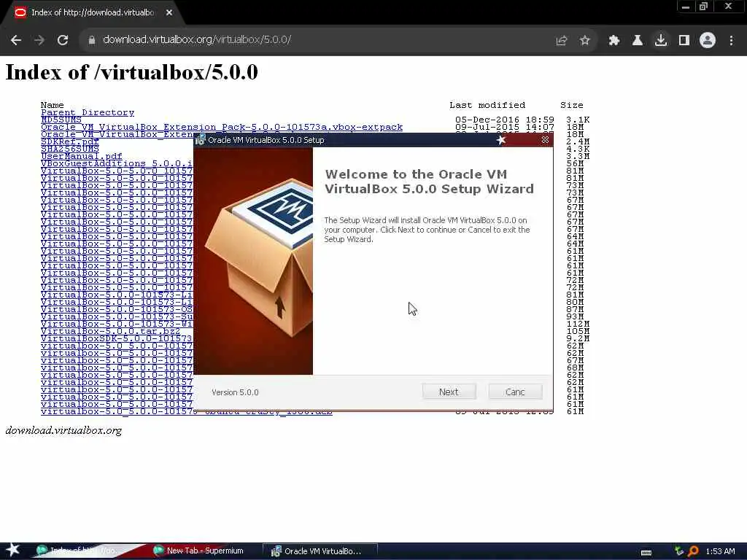Click the '9.2M' size value
The width and height of the screenshot is (747, 560).
pyautogui.click(x=578, y=338)
